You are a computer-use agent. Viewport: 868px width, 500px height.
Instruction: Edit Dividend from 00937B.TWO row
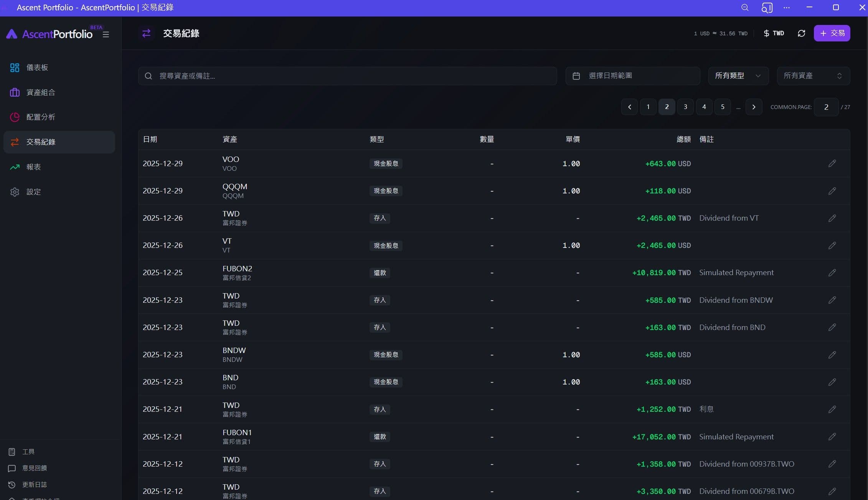tap(832, 464)
